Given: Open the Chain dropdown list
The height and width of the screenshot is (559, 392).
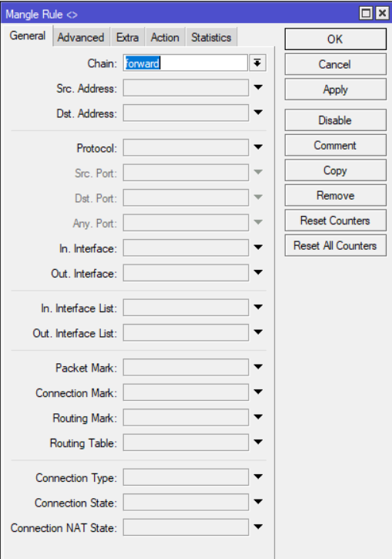Looking at the screenshot, I should (257, 63).
